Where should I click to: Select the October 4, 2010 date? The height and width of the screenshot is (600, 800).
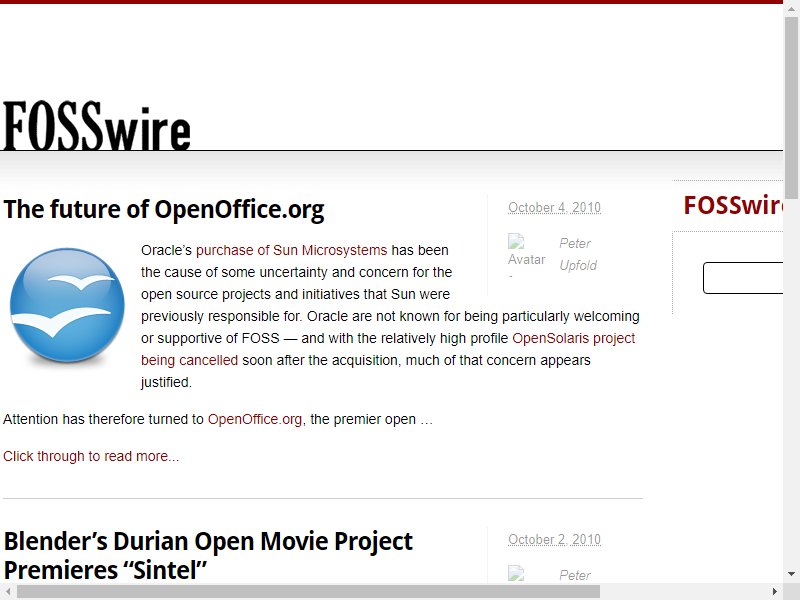(x=554, y=208)
